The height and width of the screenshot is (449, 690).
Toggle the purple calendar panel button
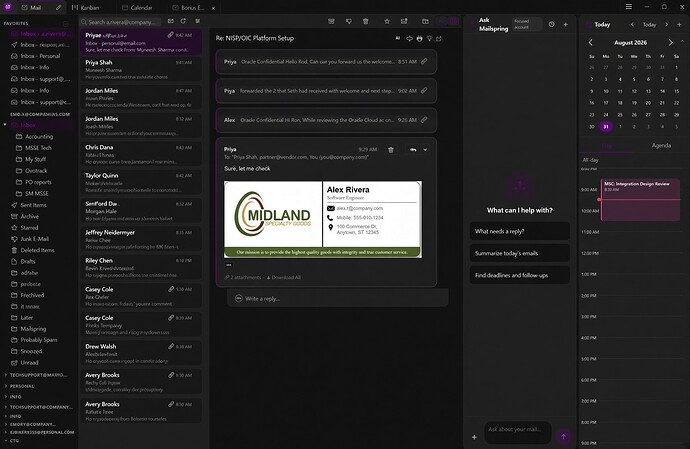pyautogui.click(x=453, y=21)
